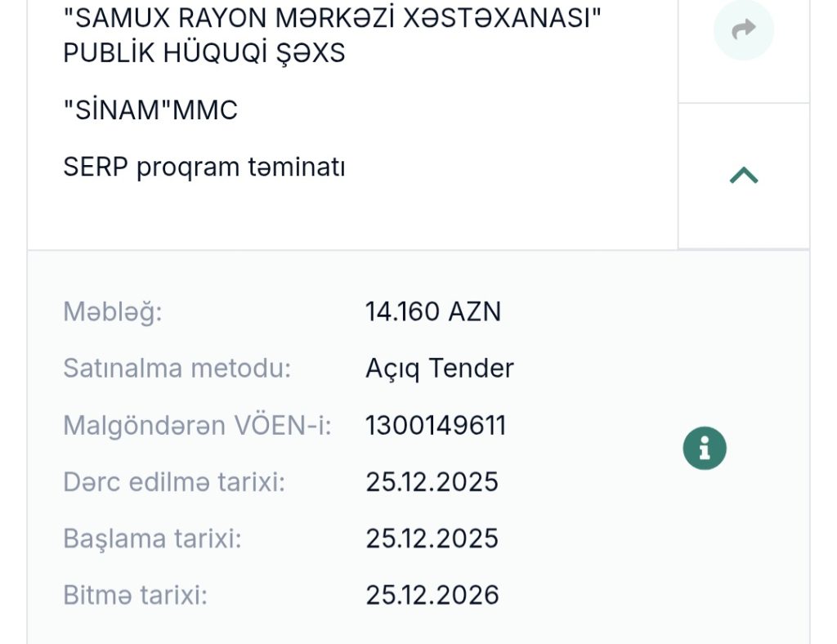Viewport: 837px width, 644px height.
Task: Select the date beside Başlama tarixi
Action: [432, 539]
